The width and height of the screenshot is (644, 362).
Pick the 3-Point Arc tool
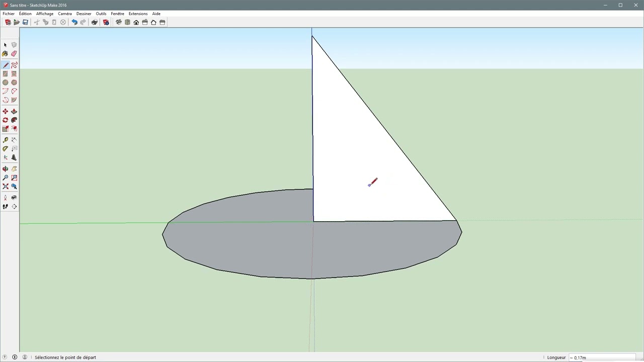point(6,100)
